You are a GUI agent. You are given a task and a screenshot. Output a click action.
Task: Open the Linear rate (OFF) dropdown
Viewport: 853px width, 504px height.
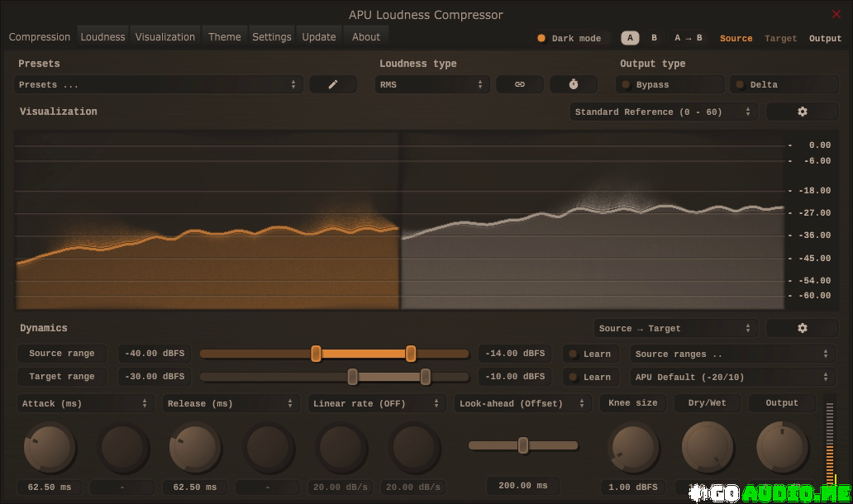tap(376, 403)
